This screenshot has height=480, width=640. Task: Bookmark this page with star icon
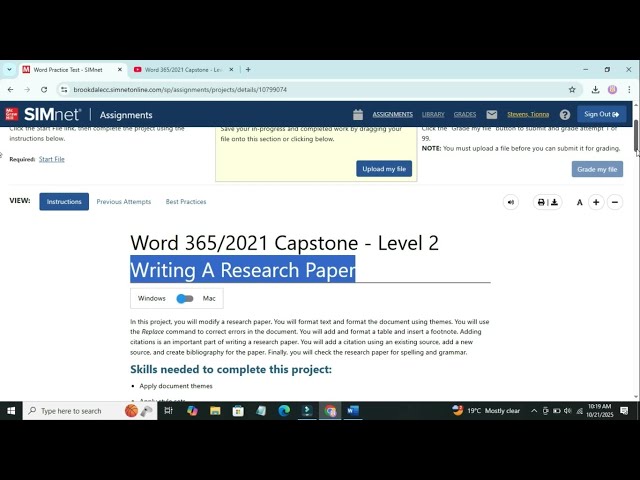(x=572, y=89)
